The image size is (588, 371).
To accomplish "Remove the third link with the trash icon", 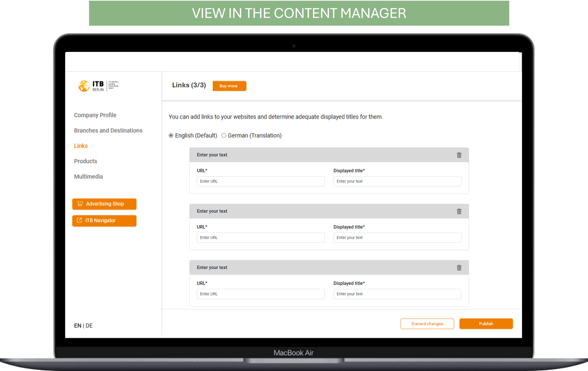I will [459, 268].
